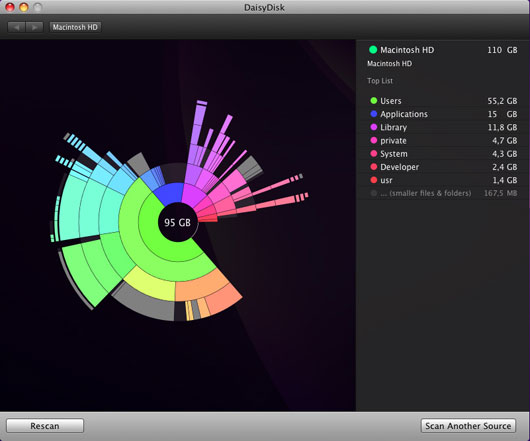Click the 95 GB center circle
The width and height of the screenshot is (530, 441).
point(178,222)
